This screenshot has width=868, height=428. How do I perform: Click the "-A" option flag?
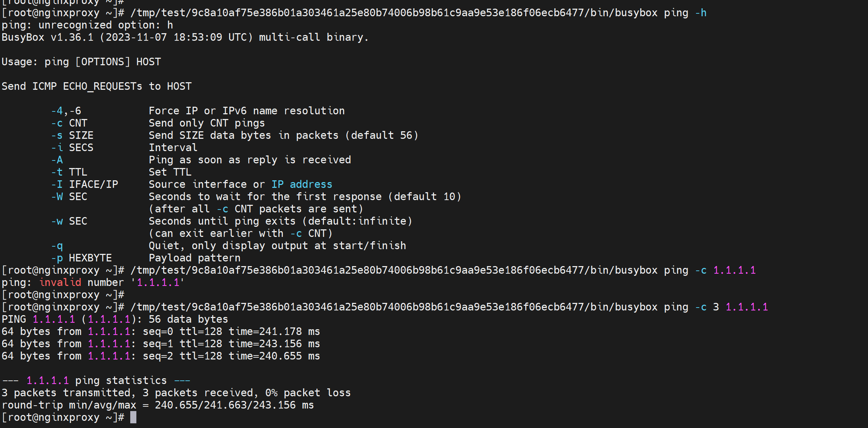pyautogui.click(x=57, y=160)
